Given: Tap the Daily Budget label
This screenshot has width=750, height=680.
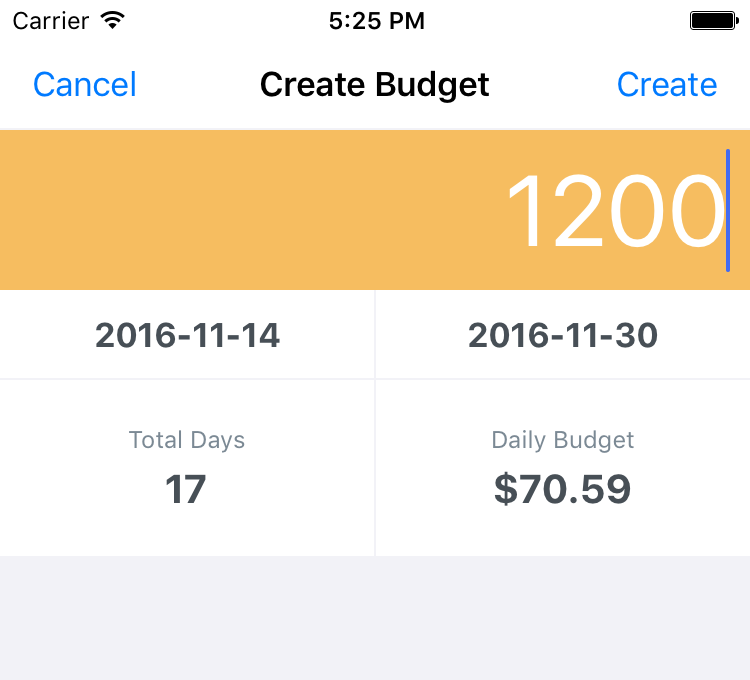Looking at the screenshot, I should (563, 440).
